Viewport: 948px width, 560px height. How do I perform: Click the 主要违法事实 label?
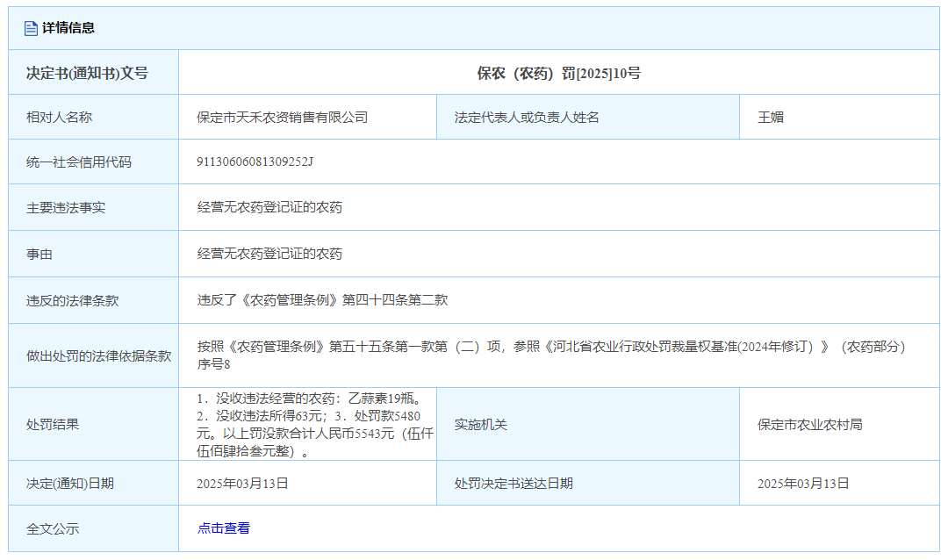(65, 207)
